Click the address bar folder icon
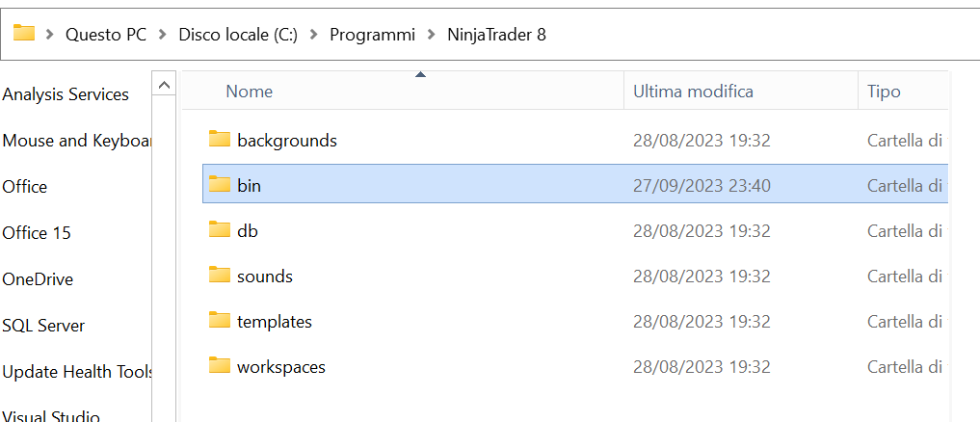This screenshot has width=980, height=422. pyautogui.click(x=24, y=34)
